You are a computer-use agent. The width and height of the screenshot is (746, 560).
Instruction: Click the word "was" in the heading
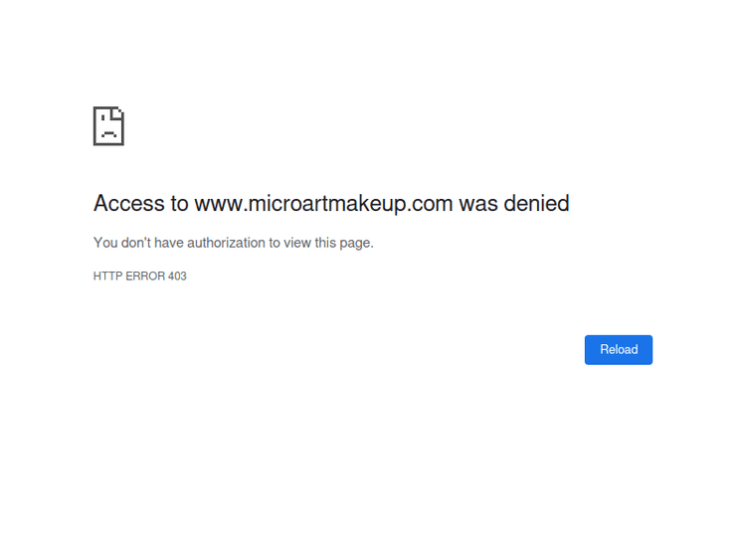click(x=477, y=204)
